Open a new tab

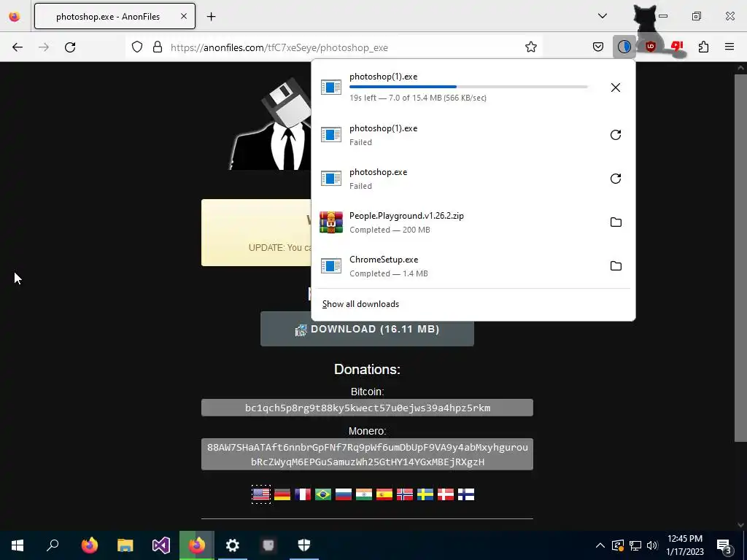[211, 17]
